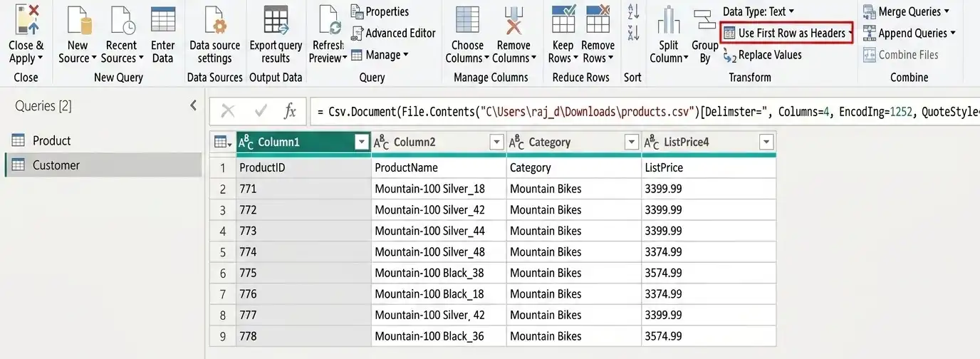Open the ListPrice4 filter dropdown
This screenshot has height=359, width=980.
click(766, 142)
